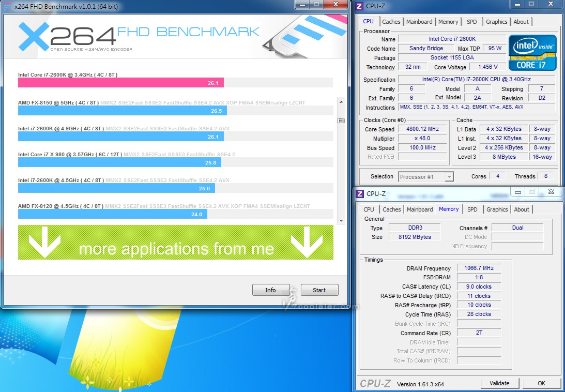
Task: Open the benchmark Info button
Action: click(x=270, y=290)
